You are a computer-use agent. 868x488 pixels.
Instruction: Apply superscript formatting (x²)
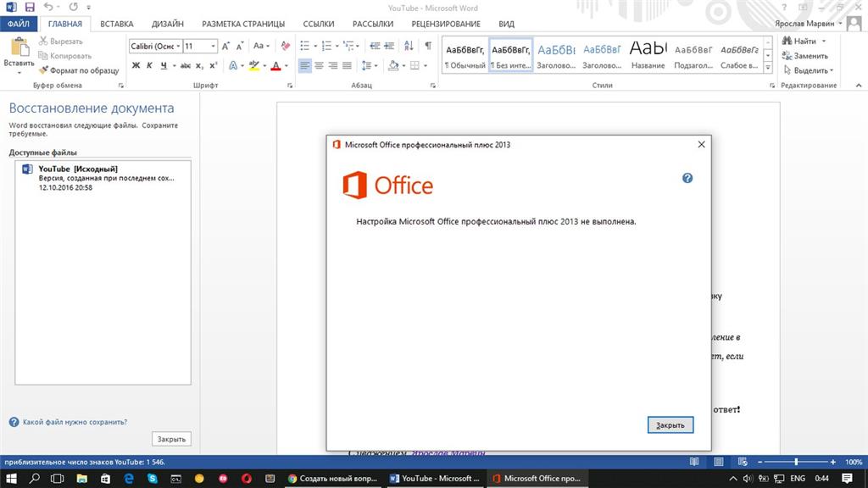pyautogui.click(x=214, y=65)
